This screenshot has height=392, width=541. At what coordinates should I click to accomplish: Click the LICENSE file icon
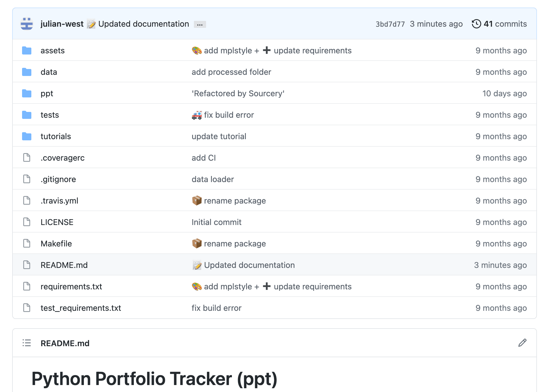(27, 222)
